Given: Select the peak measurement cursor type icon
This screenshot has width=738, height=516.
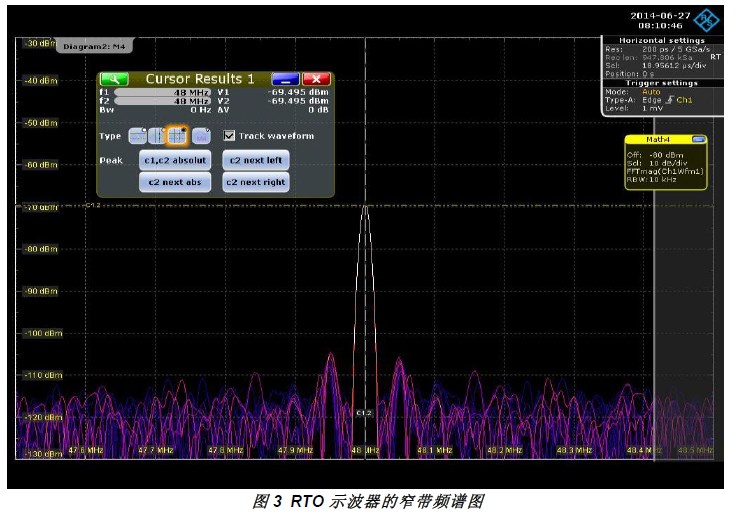Looking at the screenshot, I should pyautogui.click(x=200, y=136).
